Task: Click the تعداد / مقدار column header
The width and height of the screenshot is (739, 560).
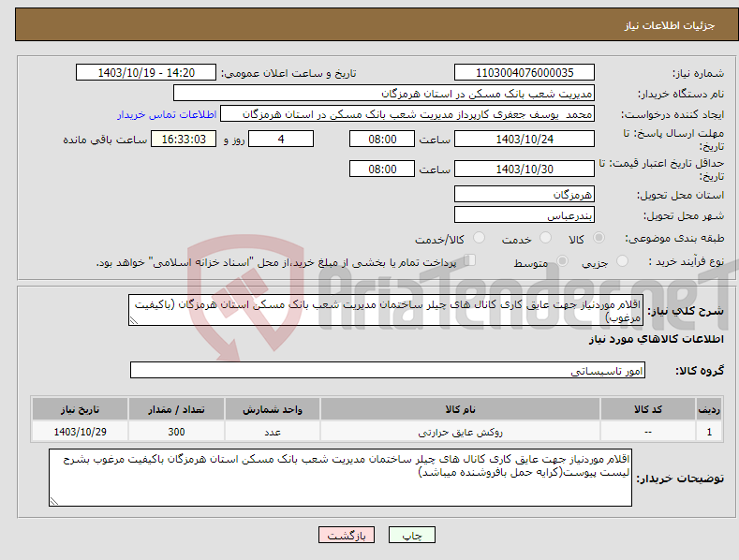Action: coord(176,409)
